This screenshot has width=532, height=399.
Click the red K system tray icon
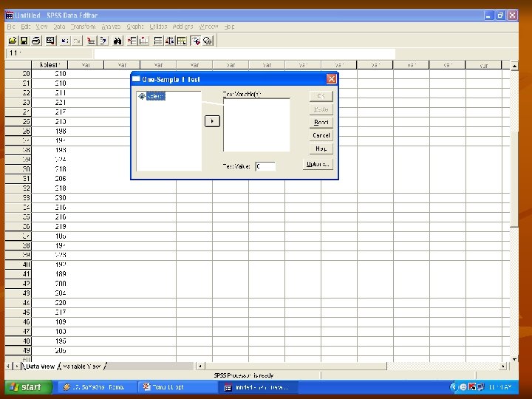(x=472, y=386)
